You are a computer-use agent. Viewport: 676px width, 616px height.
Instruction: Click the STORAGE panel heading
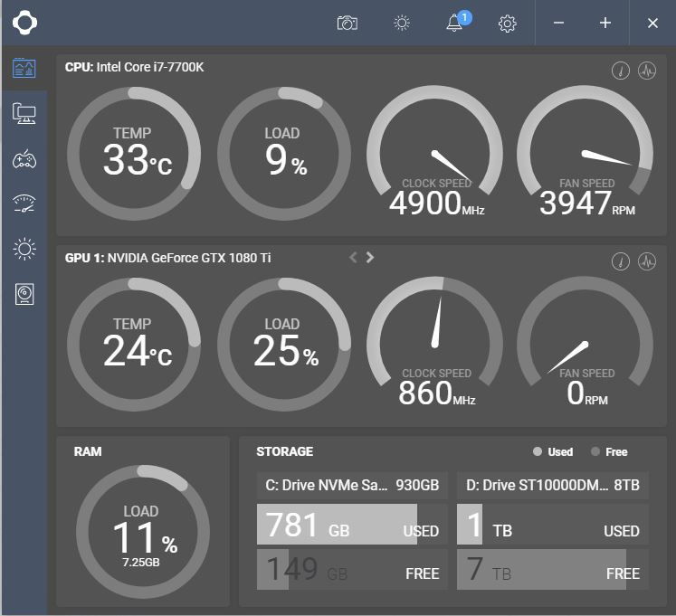284,451
